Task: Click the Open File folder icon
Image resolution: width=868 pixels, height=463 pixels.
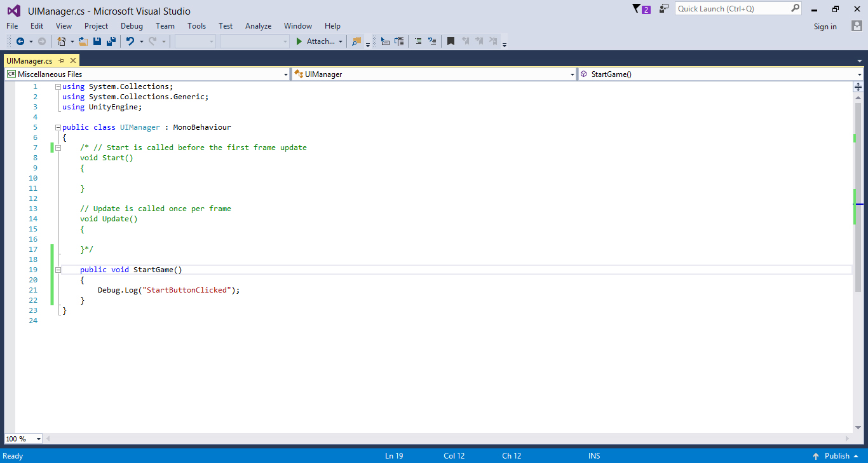Action: pos(83,41)
